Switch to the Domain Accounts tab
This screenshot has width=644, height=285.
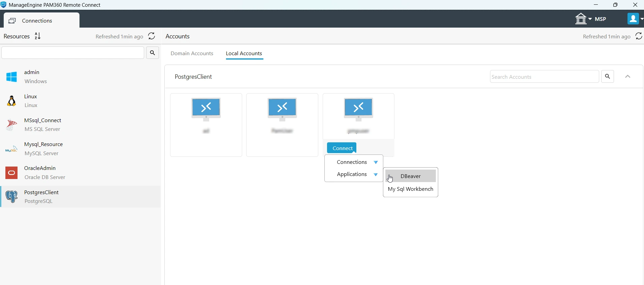click(192, 53)
